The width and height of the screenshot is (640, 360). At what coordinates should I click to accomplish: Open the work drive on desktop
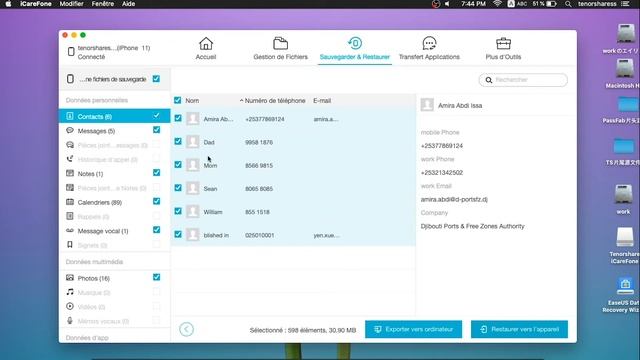623,199
